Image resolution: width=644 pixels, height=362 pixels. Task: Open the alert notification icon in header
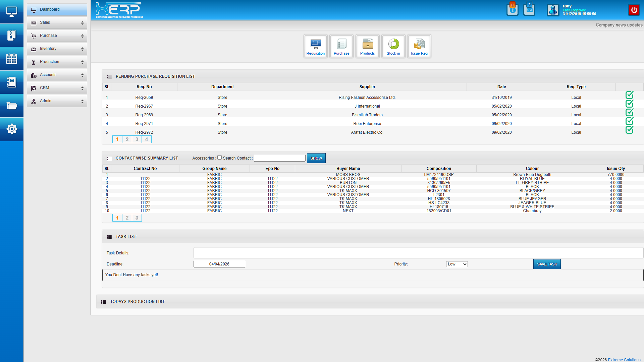point(512,10)
